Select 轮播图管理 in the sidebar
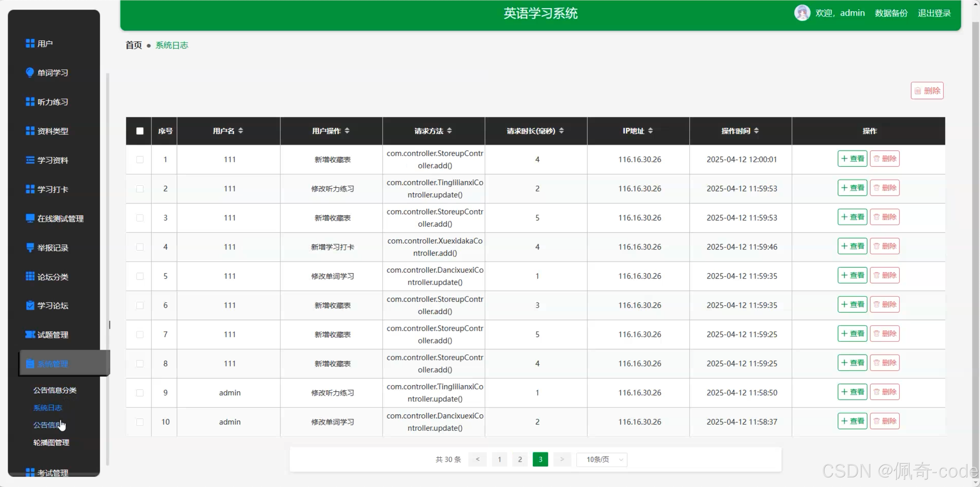This screenshot has height=487, width=980. point(51,443)
